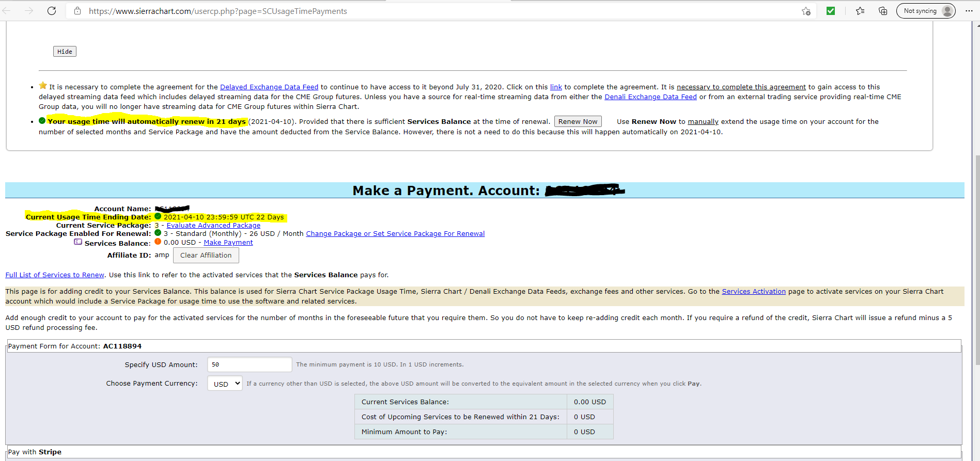The image size is (980, 461).
Task: Click the Clear Affiliation button
Action: tap(206, 255)
